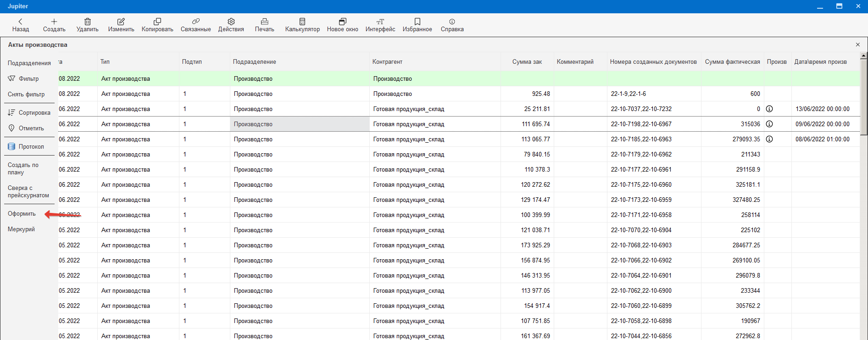
Task: Open Интерфейс text settings icon
Action: point(380,21)
